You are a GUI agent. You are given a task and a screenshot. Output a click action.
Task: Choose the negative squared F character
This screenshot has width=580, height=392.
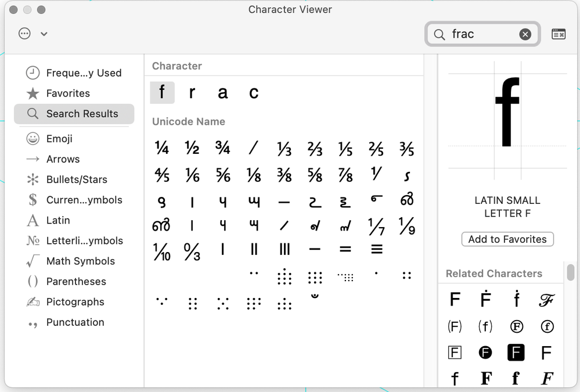tap(516, 353)
